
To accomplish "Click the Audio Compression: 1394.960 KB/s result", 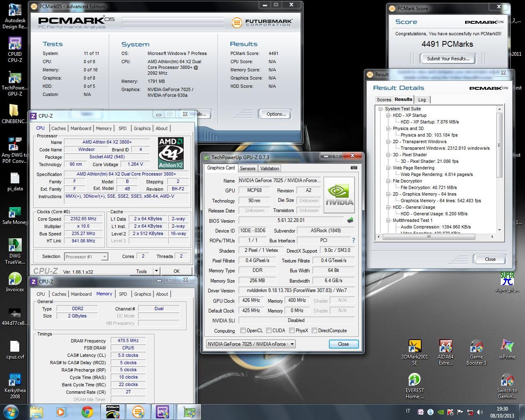I will (x=436, y=227).
